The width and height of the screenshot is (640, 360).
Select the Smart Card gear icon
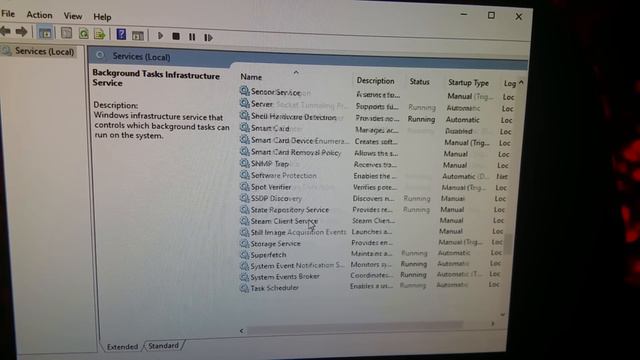(244, 127)
